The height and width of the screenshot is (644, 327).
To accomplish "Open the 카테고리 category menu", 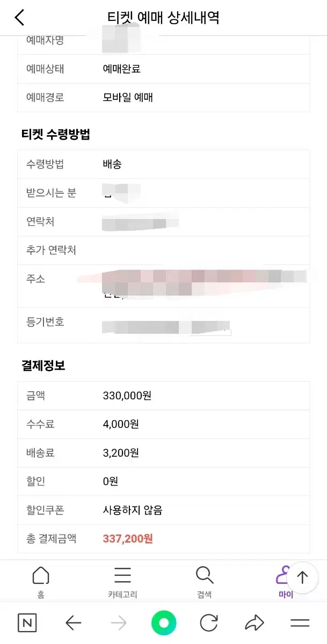I will coord(122,581).
